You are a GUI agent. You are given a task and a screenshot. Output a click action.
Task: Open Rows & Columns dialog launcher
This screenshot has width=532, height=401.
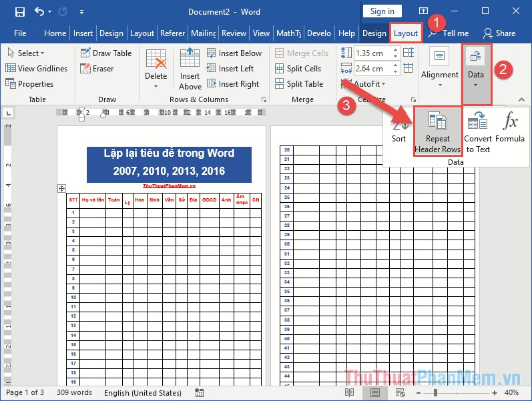coord(264,99)
